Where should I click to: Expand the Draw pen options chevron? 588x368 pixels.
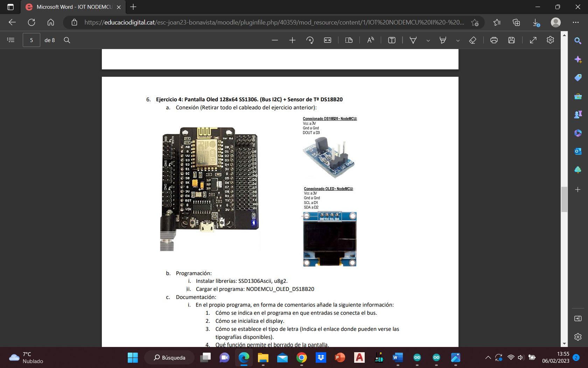coord(428,40)
